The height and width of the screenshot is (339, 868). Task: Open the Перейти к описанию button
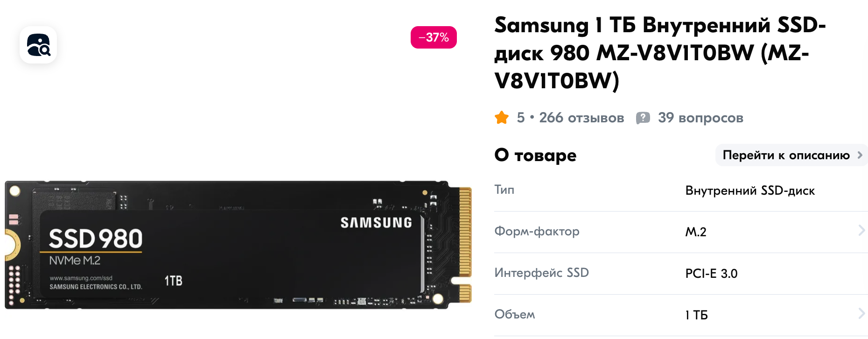(791, 155)
